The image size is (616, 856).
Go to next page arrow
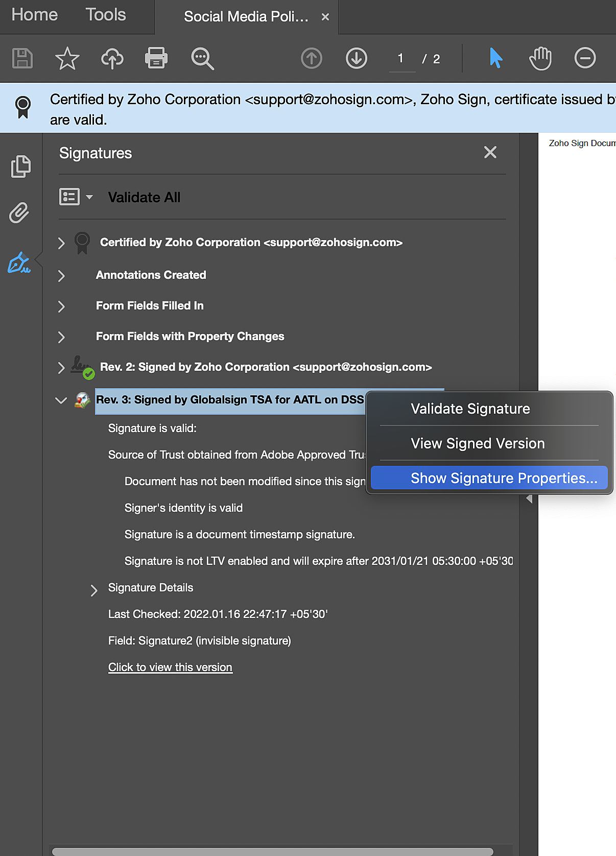coord(357,58)
